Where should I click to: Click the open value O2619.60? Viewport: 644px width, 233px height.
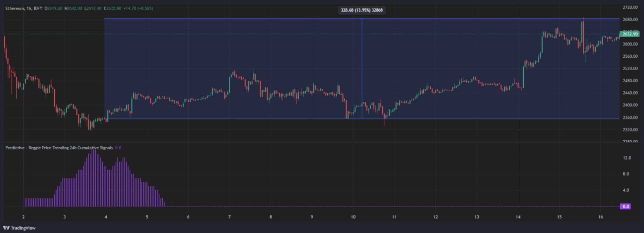(53, 8)
